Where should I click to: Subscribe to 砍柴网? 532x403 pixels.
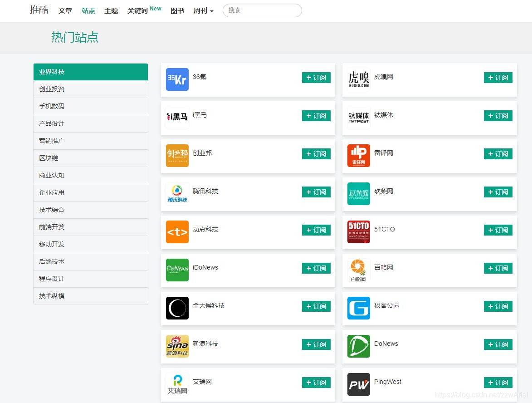(498, 192)
